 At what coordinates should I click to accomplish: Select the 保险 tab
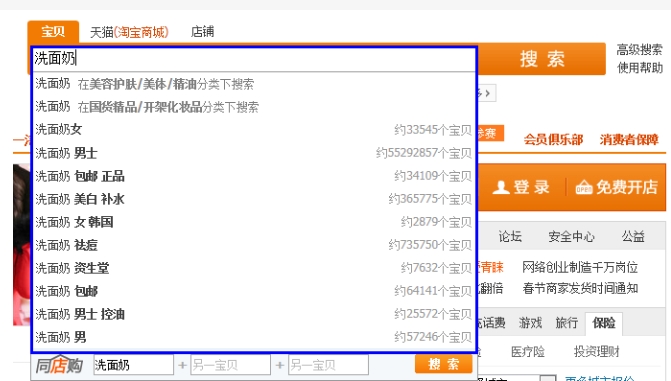tap(604, 323)
